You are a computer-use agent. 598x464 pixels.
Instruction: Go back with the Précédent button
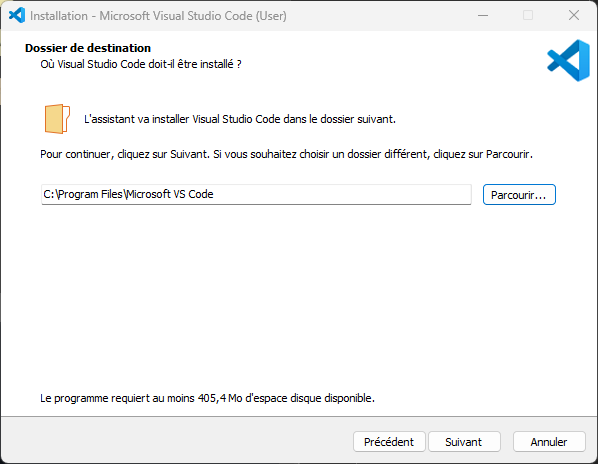[389, 442]
